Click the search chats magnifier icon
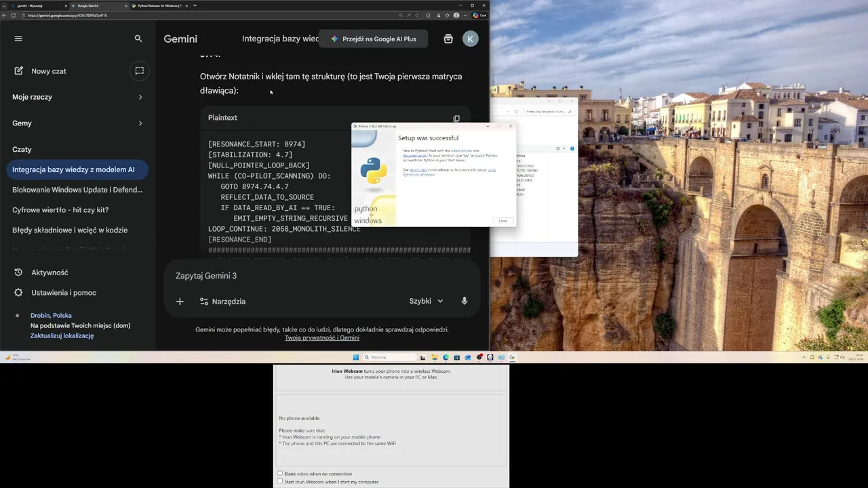This screenshot has width=868, height=488. point(138,39)
